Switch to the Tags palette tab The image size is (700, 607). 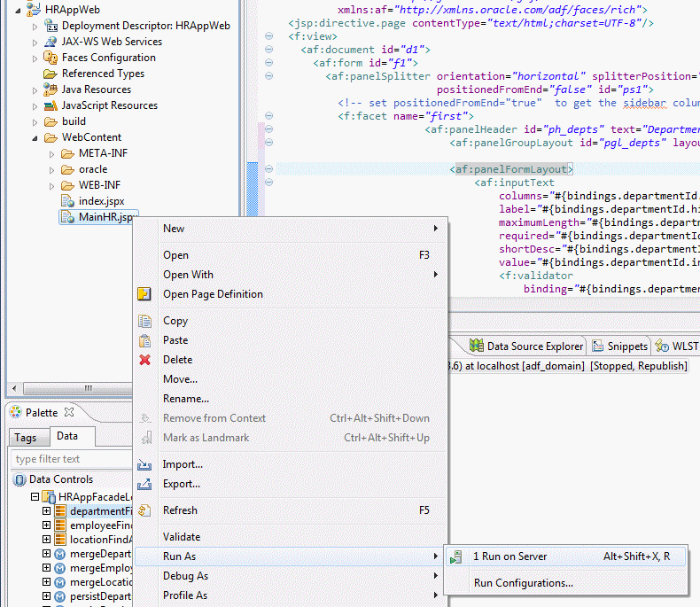pos(26,437)
